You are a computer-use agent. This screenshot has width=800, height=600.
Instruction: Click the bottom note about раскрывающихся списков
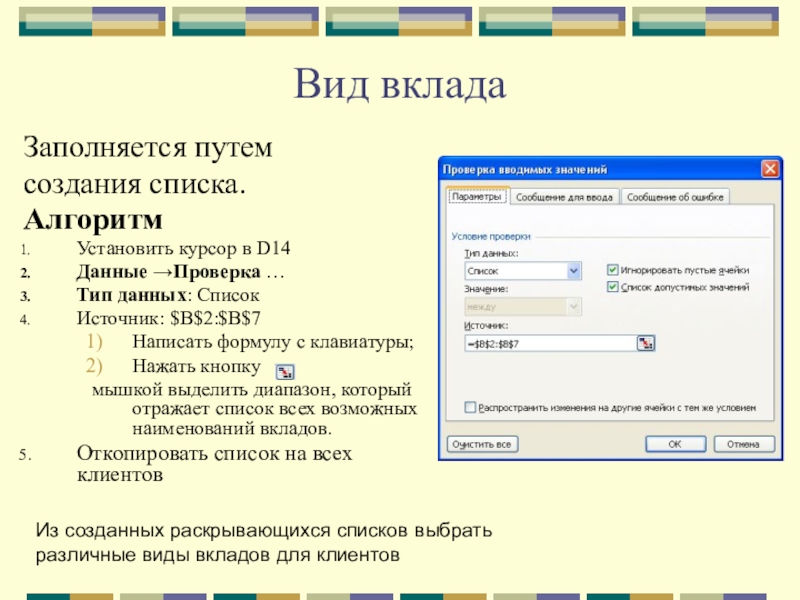click(x=264, y=542)
